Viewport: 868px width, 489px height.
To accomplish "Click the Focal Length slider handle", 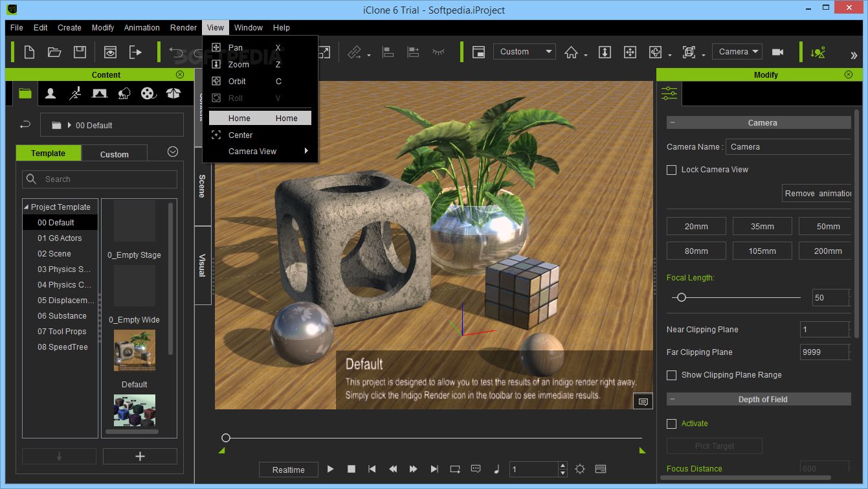I will 681,297.
